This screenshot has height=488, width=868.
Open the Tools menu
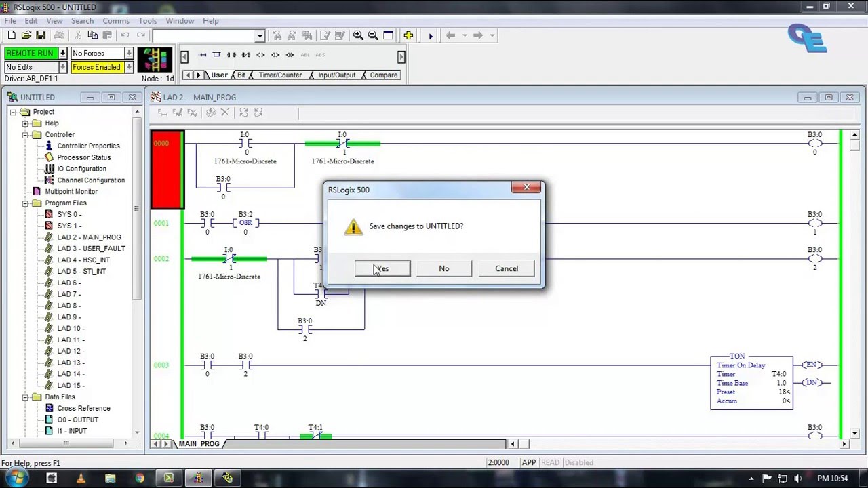click(148, 21)
